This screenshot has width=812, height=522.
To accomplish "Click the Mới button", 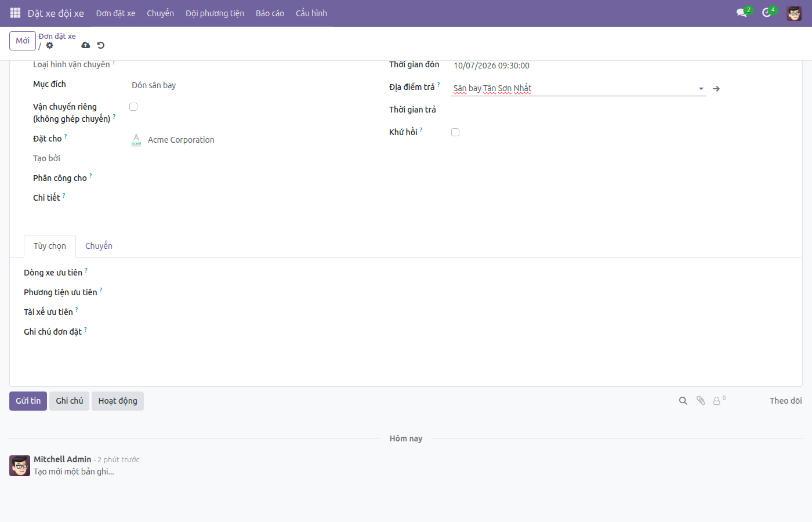I will [x=23, y=41].
